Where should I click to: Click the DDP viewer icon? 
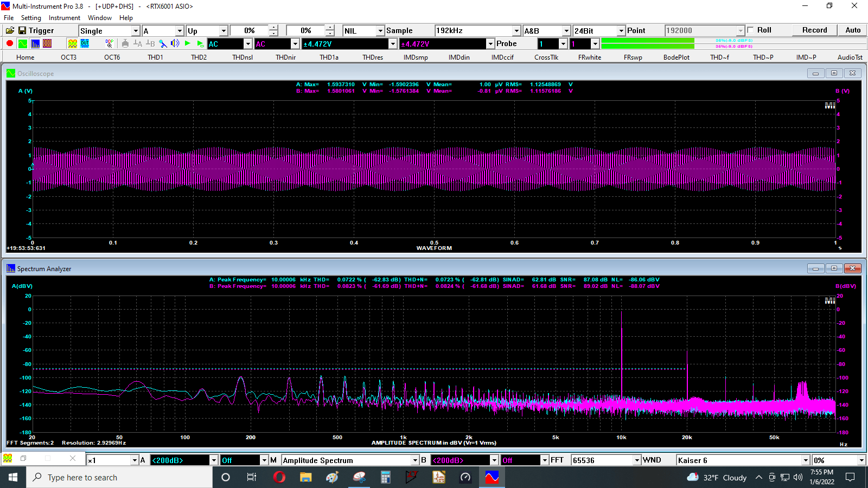[110, 43]
